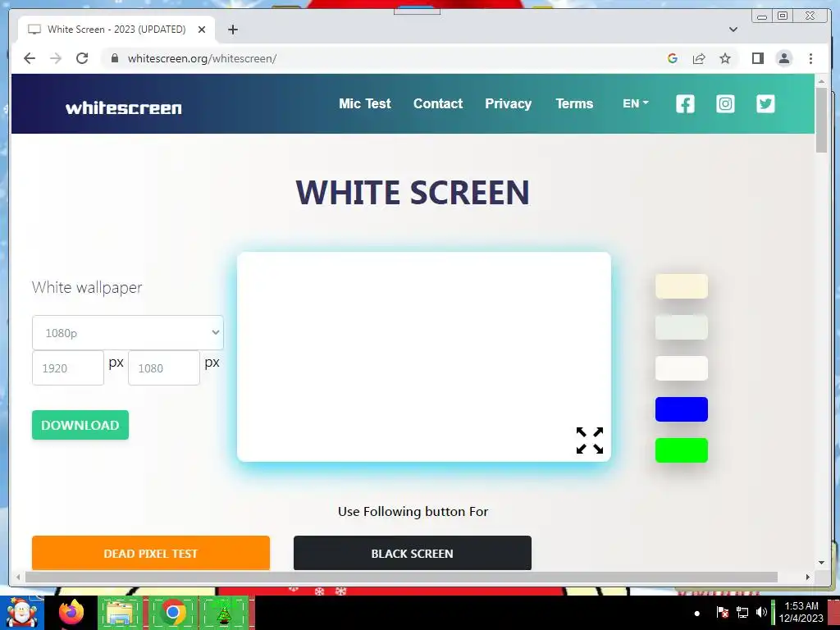The height and width of the screenshot is (630, 840).
Task: Open the Instagram icon link
Action: pyautogui.click(x=725, y=103)
